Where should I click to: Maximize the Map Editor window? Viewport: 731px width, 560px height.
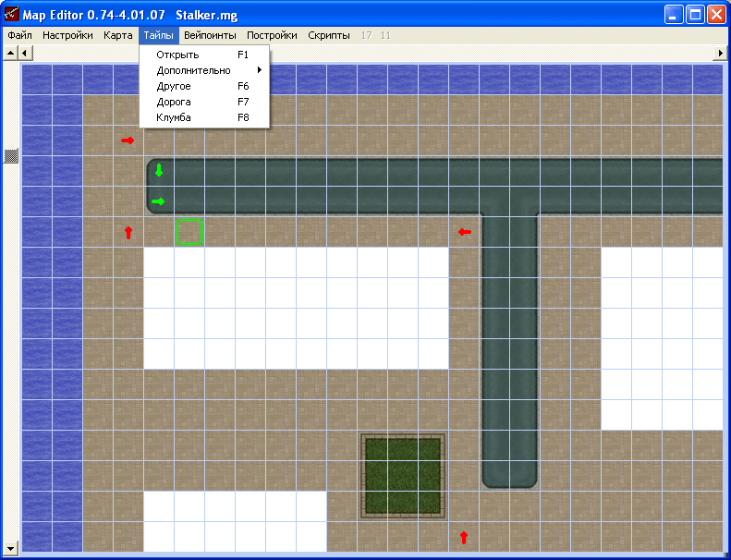coord(695,15)
